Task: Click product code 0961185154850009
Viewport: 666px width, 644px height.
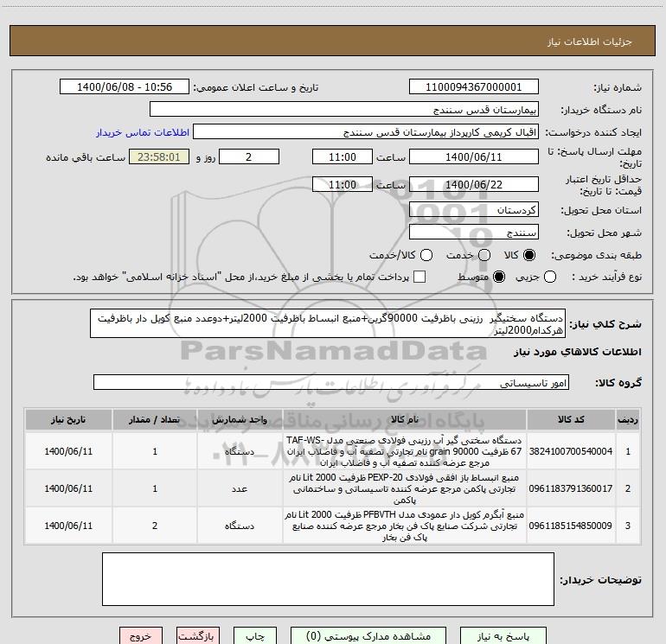Action: (571, 526)
